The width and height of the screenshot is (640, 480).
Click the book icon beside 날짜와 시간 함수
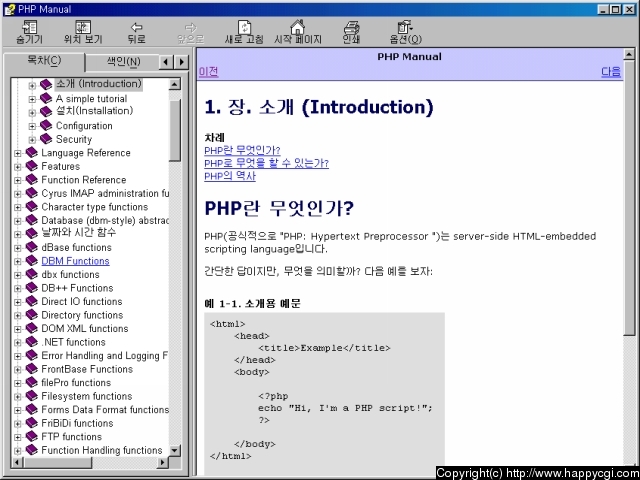[x=31, y=233]
